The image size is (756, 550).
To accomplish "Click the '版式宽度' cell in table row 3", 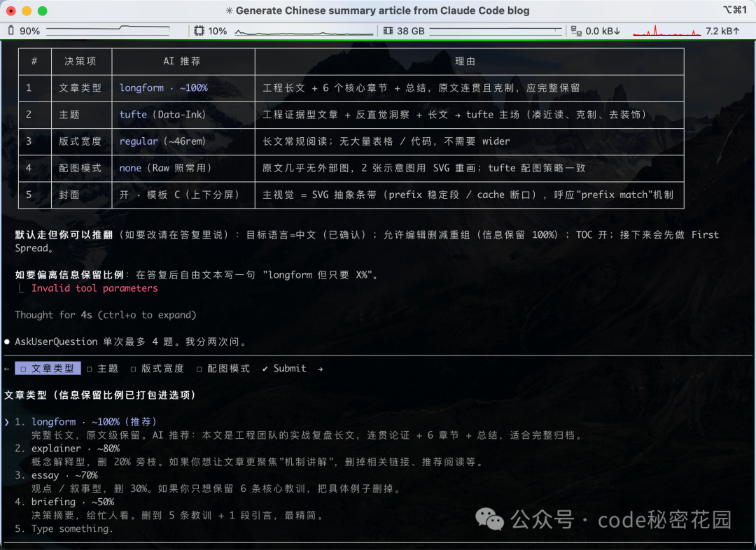I will [80, 141].
